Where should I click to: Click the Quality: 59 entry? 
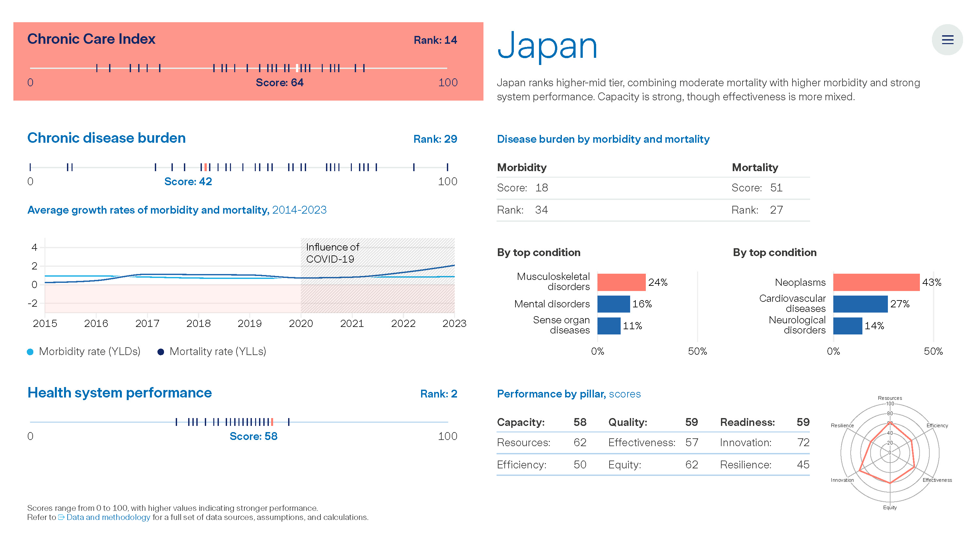[x=653, y=422]
